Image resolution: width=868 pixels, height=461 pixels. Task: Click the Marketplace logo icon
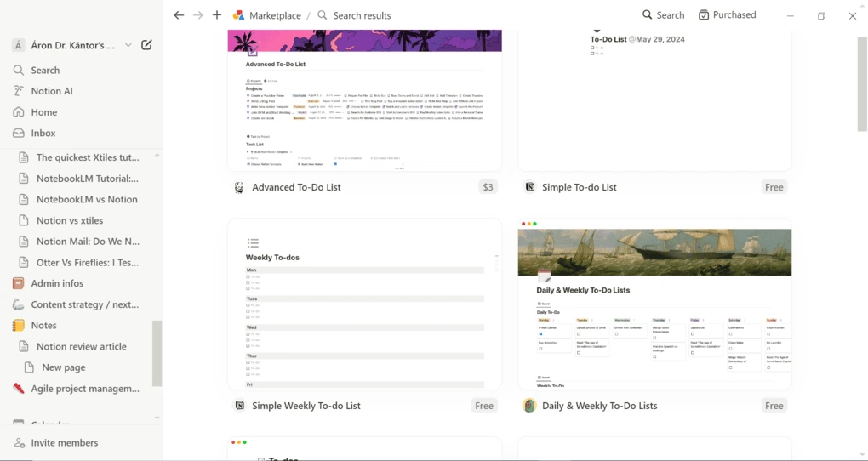238,15
